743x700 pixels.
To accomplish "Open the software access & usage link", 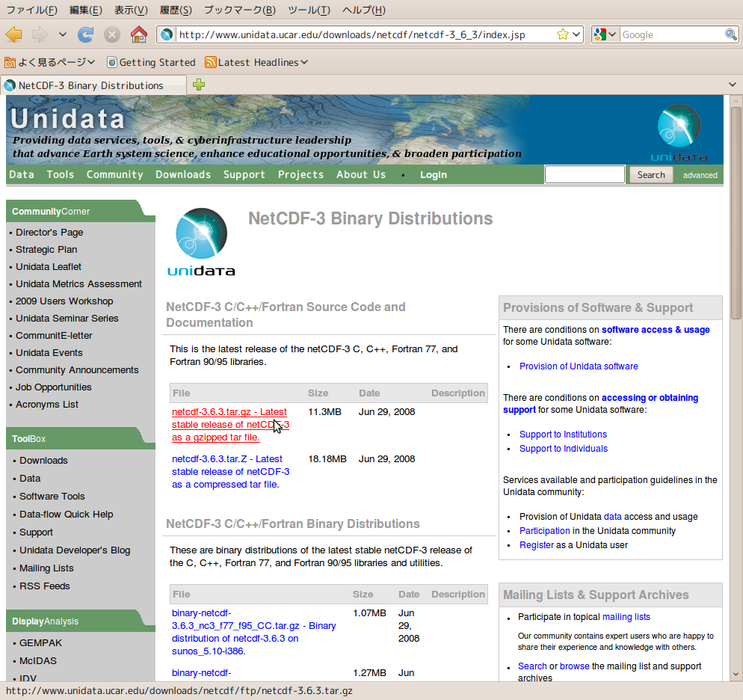I will coord(656,329).
